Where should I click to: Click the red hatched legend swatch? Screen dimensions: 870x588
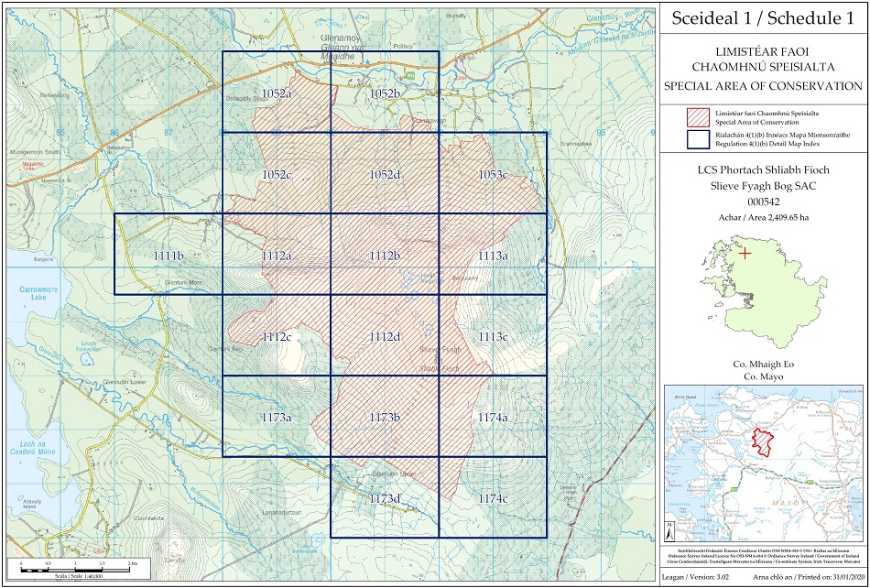coord(699,116)
